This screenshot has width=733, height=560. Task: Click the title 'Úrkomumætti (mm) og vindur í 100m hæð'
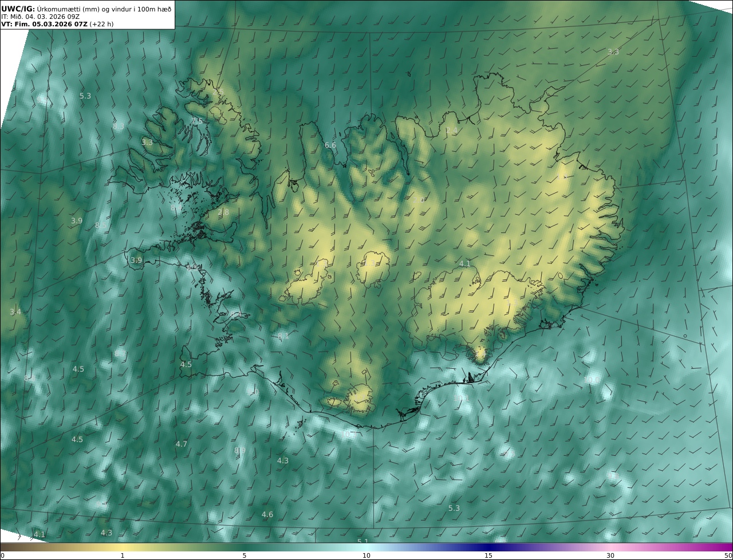(x=104, y=9)
